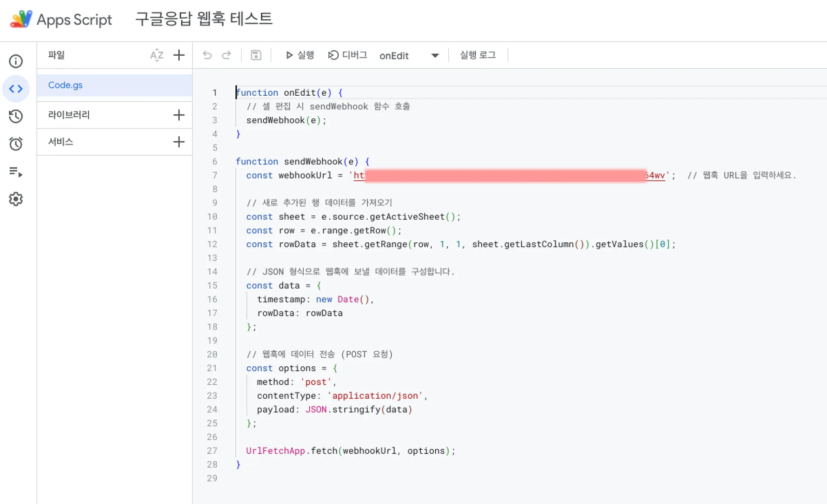Select the Code.gs file
Viewport: 827px width, 504px height.
click(65, 85)
